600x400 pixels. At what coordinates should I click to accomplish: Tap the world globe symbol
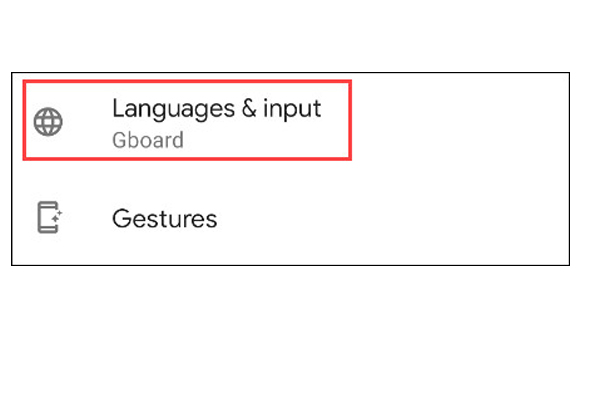[47, 122]
